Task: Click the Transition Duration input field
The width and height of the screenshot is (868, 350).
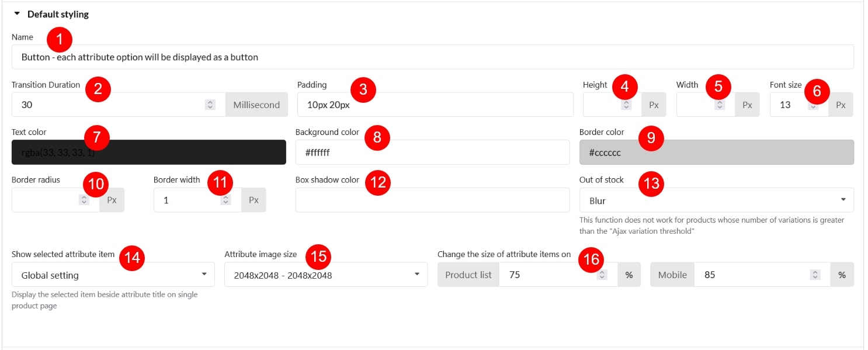Action: [108, 105]
